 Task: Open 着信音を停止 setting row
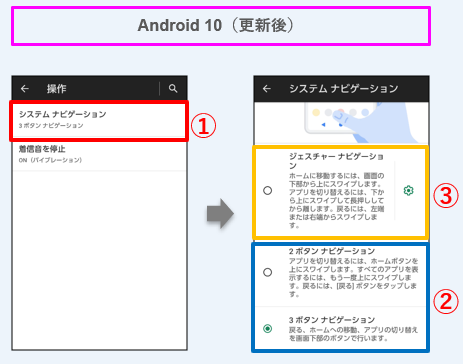(99, 154)
